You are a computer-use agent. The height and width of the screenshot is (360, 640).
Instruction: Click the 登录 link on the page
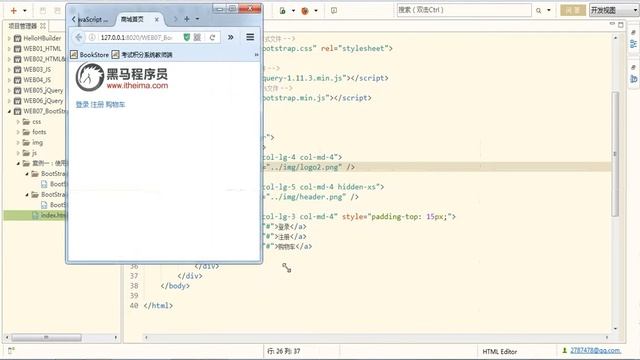(x=82, y=104)
